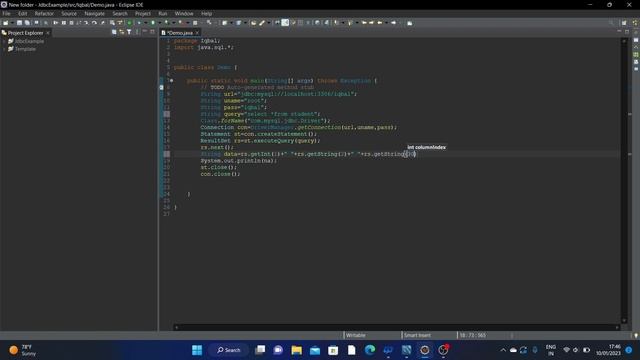Click the green Run button in toolbar
Image resolution: width=640 pixels, height=360 pixels.
click(153, 23)
